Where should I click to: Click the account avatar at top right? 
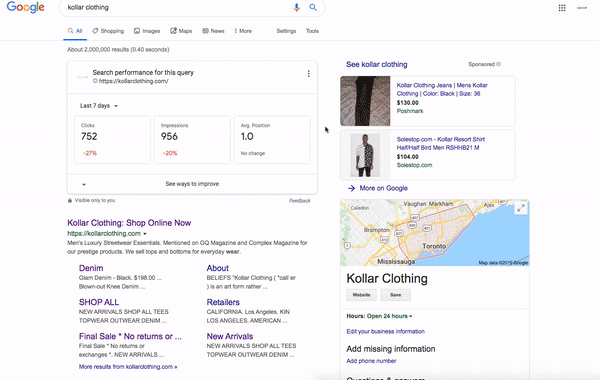(x=582, y=8)
